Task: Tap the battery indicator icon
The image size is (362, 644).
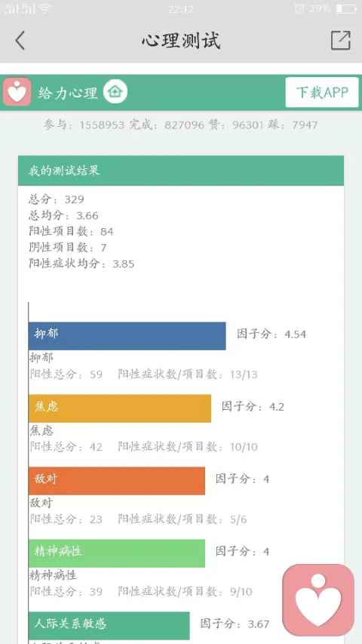Action: [x=346, y=8]
